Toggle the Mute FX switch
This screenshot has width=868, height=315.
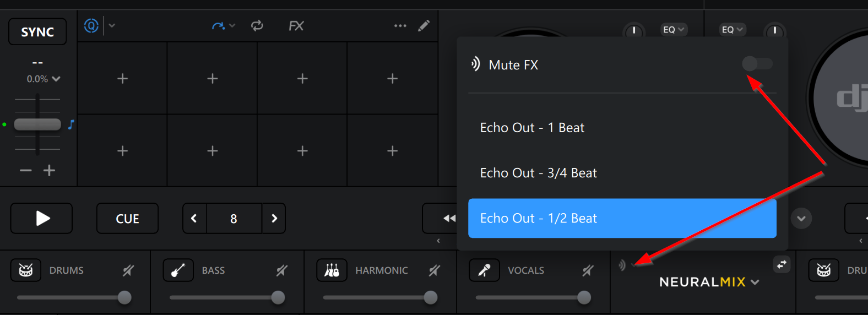coord(757,64)
